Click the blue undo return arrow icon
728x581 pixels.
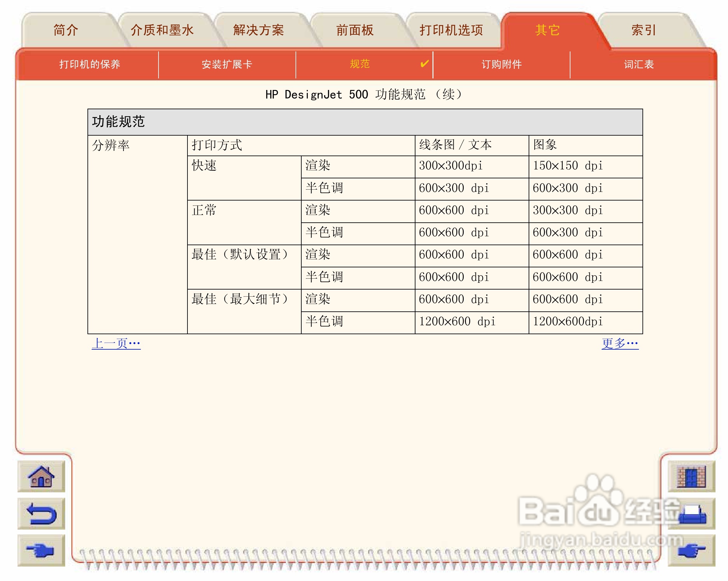[x=41, y=514]
